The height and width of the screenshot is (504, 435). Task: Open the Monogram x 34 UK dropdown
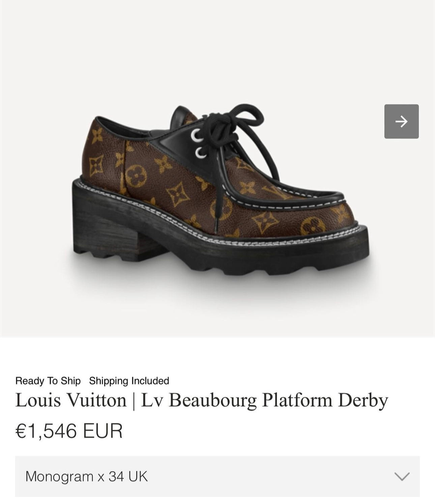(217, 476)
